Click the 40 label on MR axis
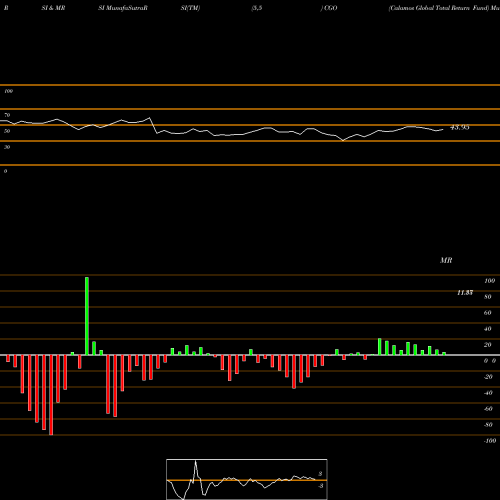This screenshot has width=500, height=500. (488, 329)
